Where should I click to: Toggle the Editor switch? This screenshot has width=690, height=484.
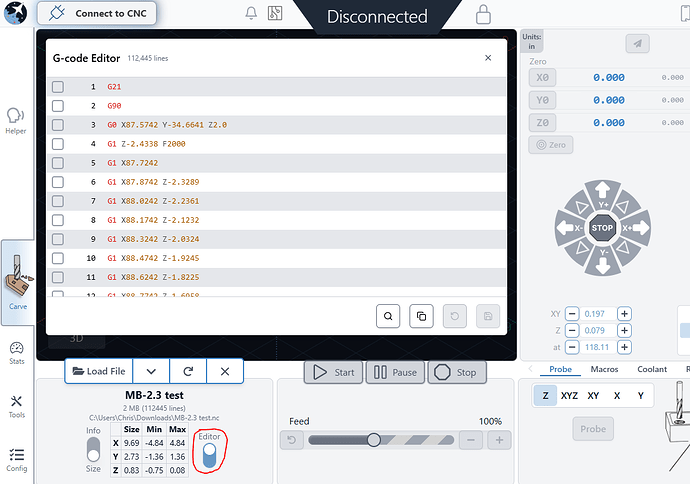point(209,455)
